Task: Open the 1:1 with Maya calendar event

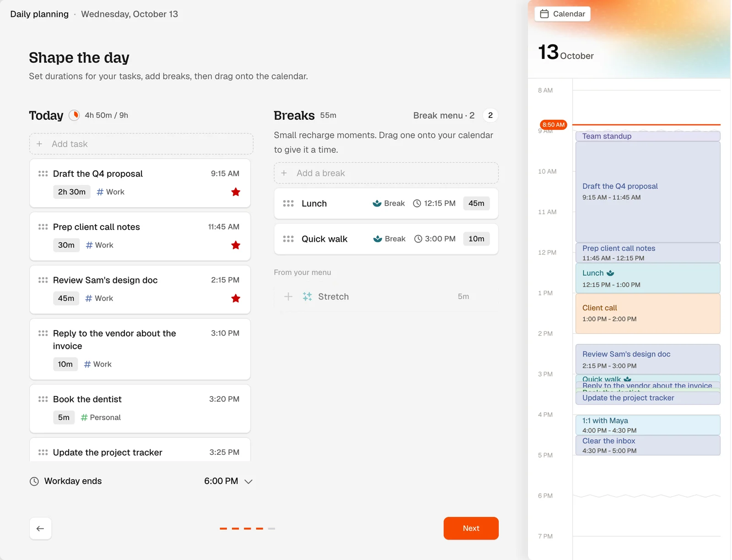Action: 648,425
